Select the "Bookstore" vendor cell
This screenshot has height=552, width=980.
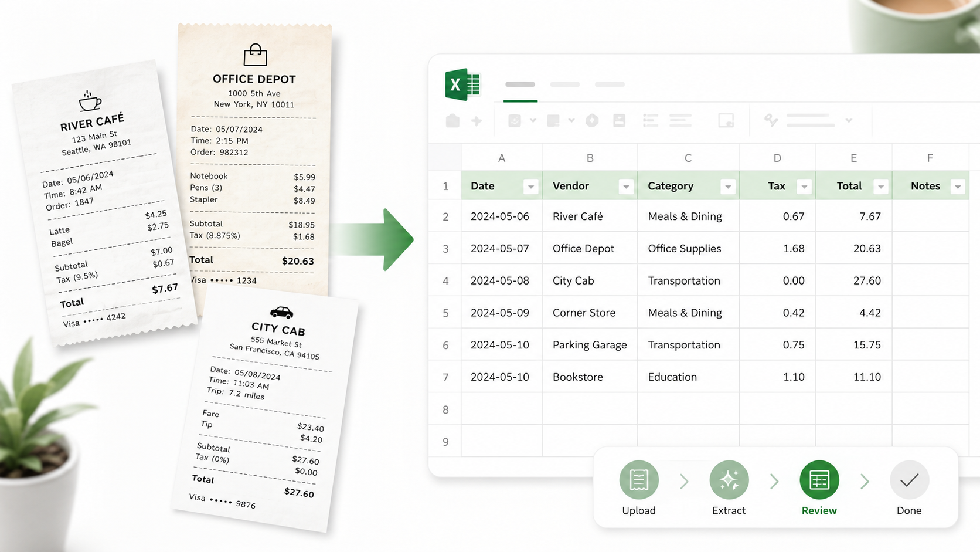click(590, 377)
